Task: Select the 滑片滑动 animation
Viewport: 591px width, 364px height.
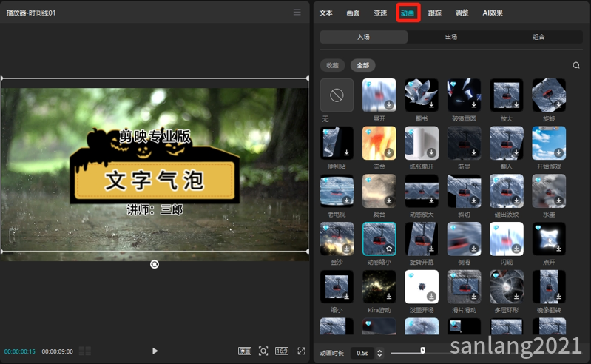Action: point(464,287)
